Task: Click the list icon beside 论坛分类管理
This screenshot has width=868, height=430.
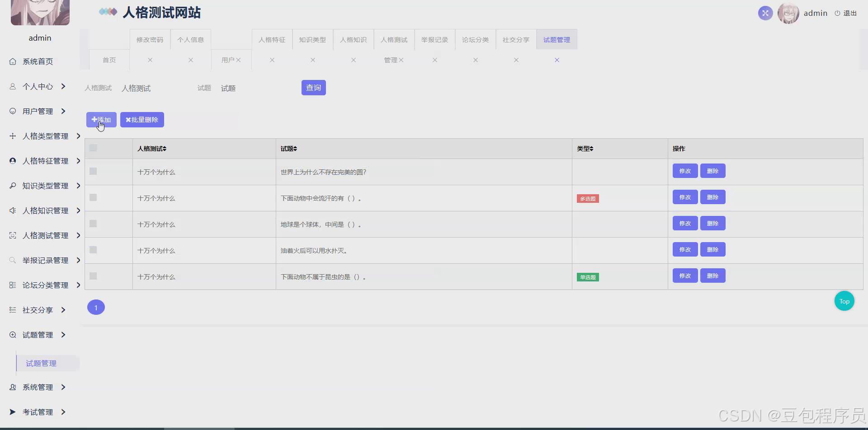Action: click(x=13, y=285)
